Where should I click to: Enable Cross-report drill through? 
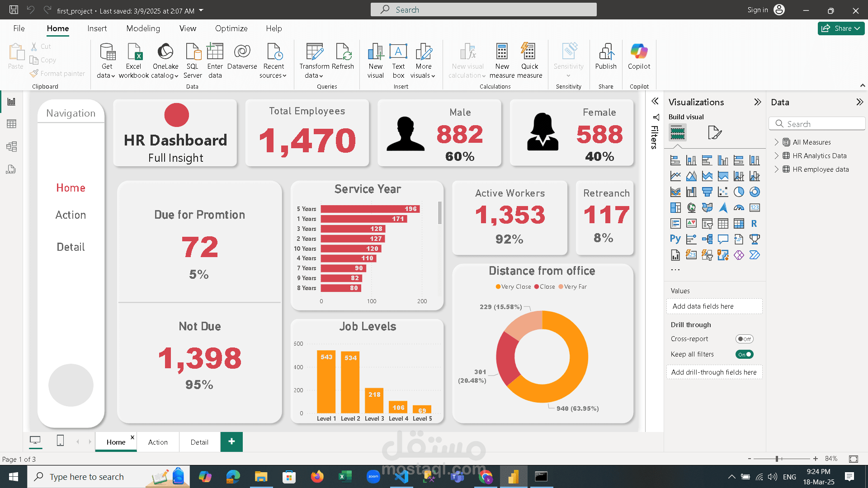[x=744, y=338]
